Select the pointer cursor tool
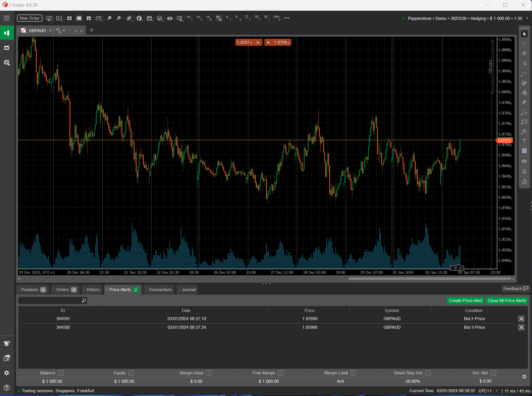Image resolution: width=532 pixels, height=396 pixels. (x=524, y=34)
